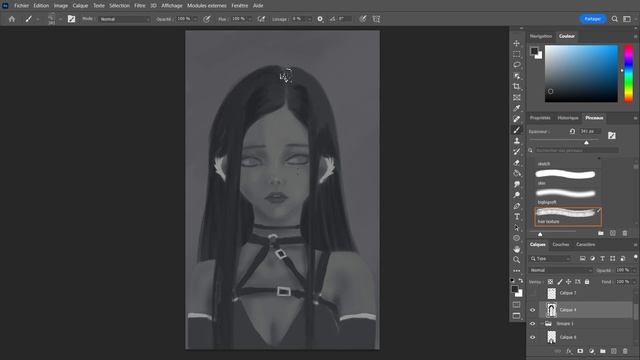Select the Dodge tool
Image resolution: width=640 pixels, height=360 pixels.
coord(517,195)
